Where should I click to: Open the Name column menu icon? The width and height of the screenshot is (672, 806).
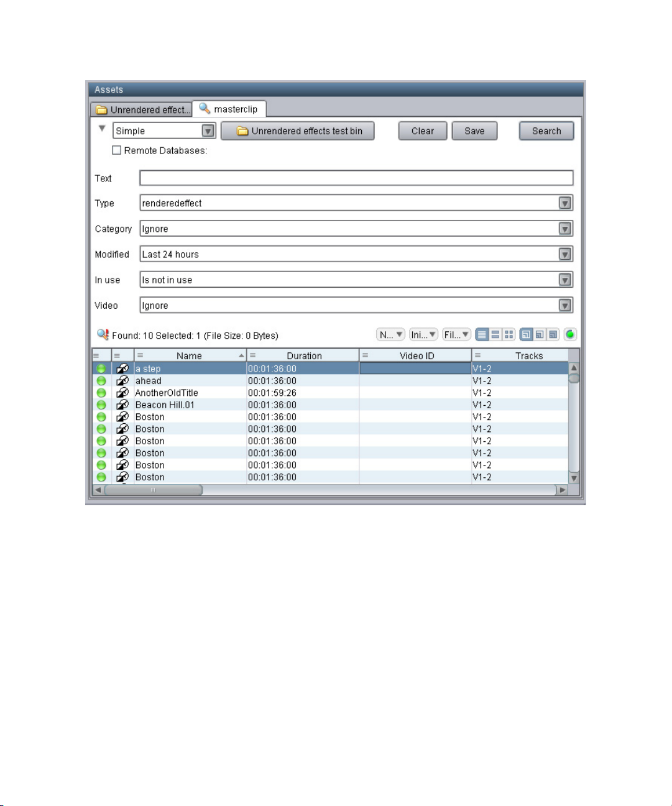[140, 355]
